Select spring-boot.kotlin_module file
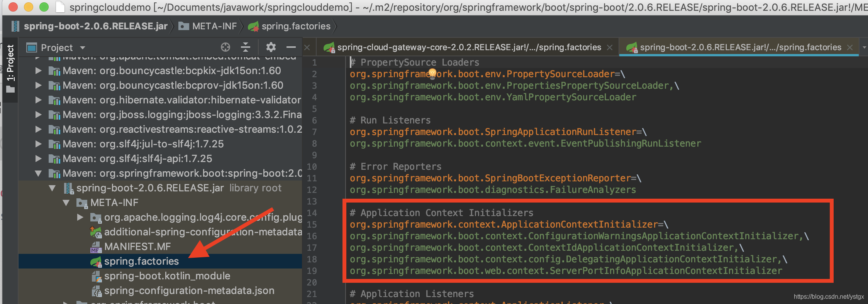This screenshot has width=868, height=304. coord(160,276)
